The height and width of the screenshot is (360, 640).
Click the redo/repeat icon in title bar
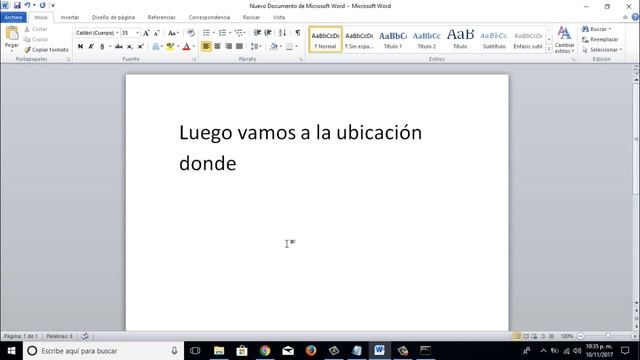[x=42, y=5]
